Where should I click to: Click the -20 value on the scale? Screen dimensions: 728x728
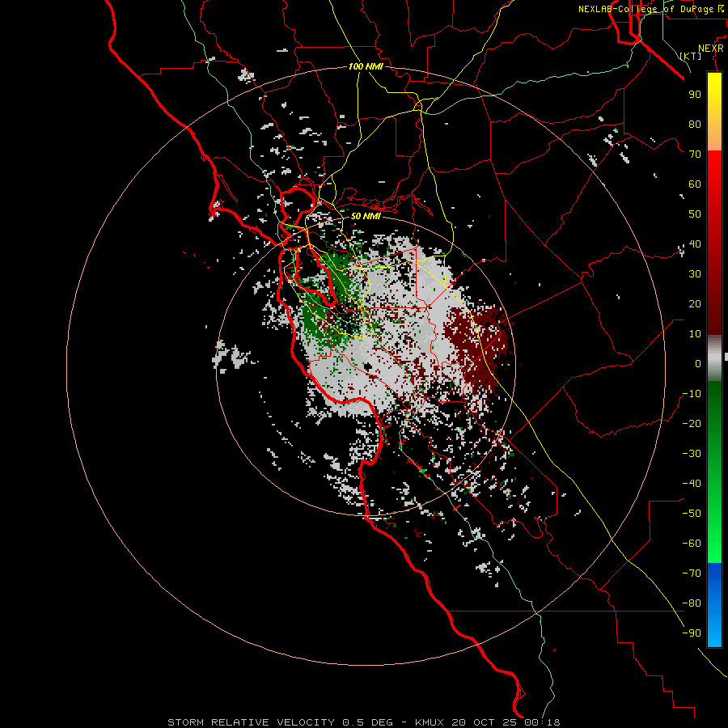(x=692, y=423)
